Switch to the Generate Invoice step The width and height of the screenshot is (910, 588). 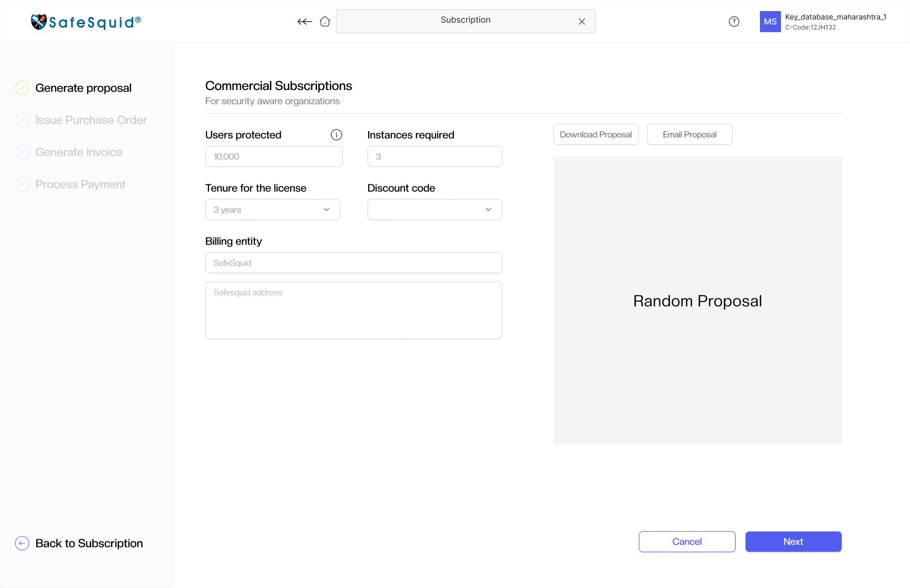(x=78, y=152)
